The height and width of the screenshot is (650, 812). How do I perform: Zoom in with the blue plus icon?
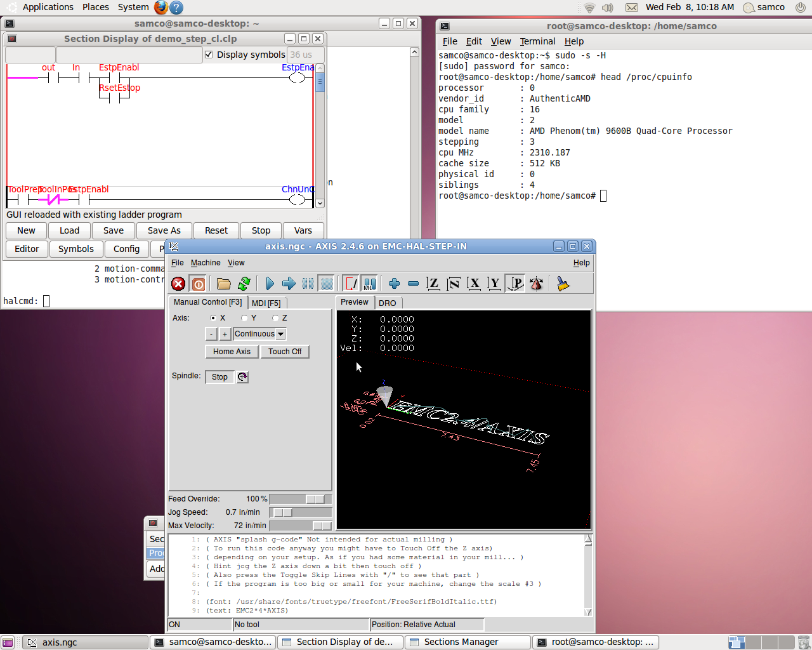tap(394, 284)
